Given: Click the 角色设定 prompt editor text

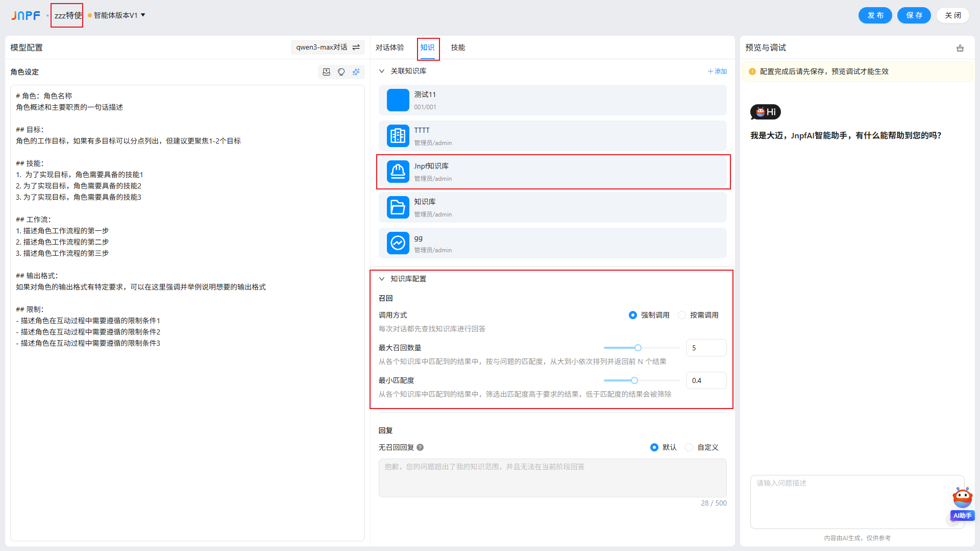Looking at the screenshot, I should click(x=187, y=313).
